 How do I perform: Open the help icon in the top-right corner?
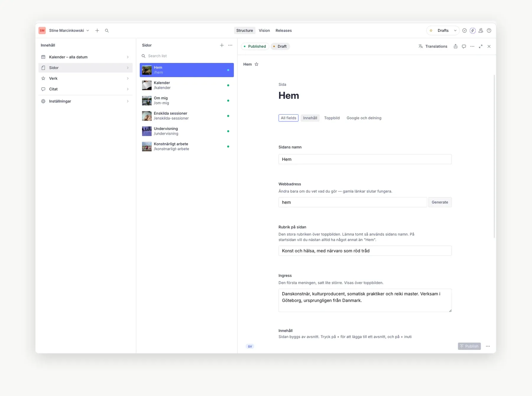tap(489, 30)
